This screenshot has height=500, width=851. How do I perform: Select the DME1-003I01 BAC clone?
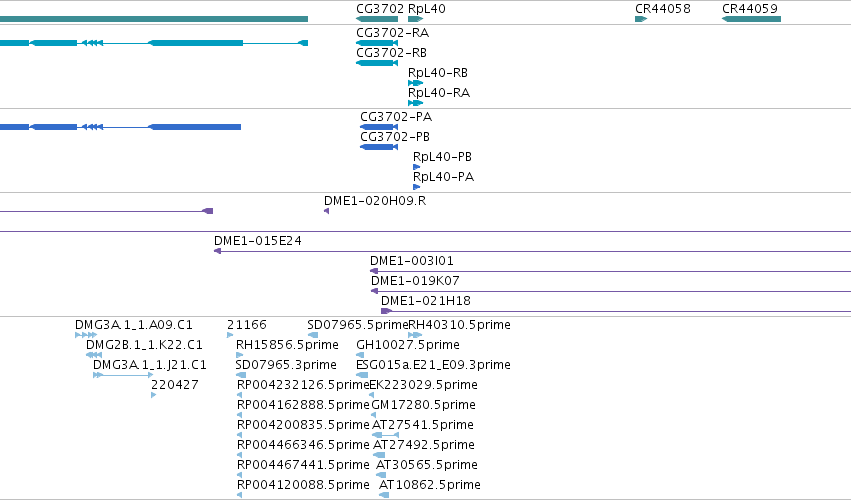coord(611,271)
